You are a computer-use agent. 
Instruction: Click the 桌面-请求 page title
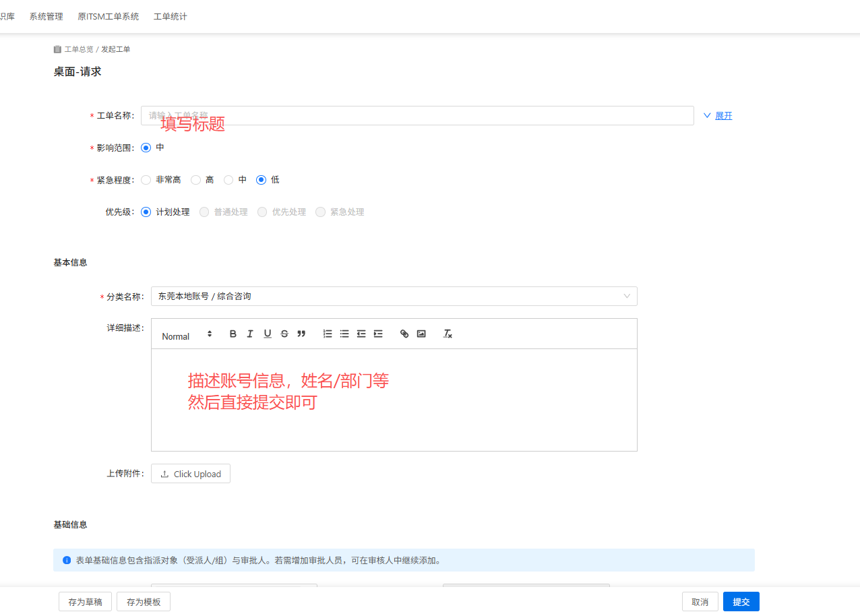point(78,71)
